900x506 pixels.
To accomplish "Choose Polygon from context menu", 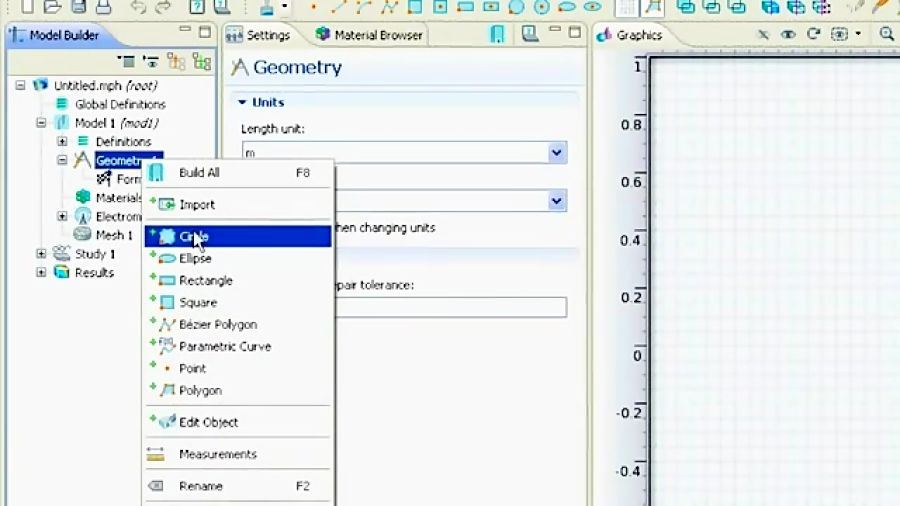I will 238,391.
